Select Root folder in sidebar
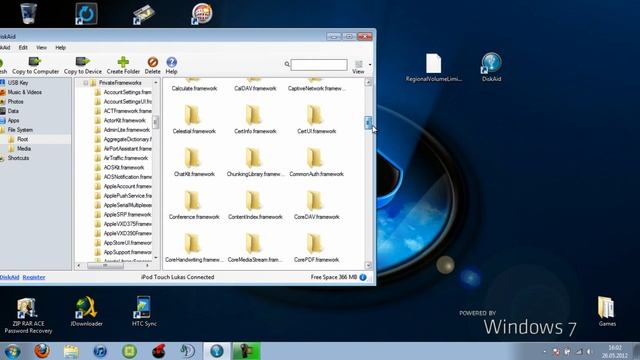 22,139
